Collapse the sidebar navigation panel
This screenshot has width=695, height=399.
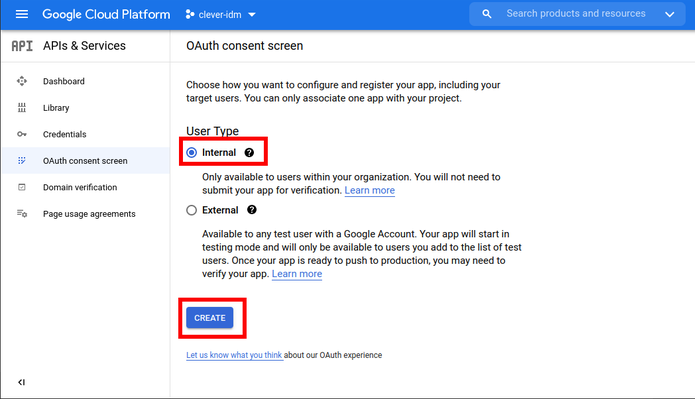pos(21,382)
